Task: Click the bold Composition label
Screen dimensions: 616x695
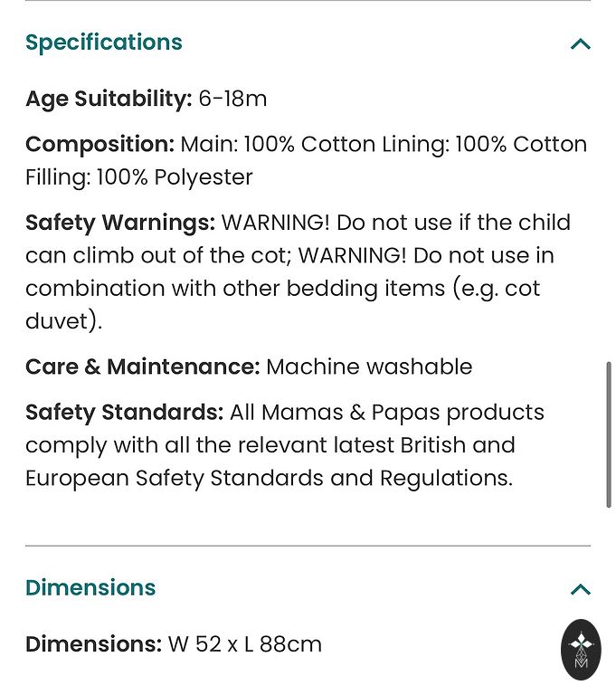Action: click(x=100, y=144)
